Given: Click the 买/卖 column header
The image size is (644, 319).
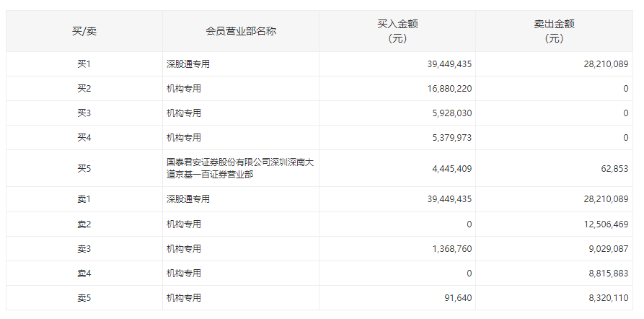Looking at the screenshot, I should 84,31.
